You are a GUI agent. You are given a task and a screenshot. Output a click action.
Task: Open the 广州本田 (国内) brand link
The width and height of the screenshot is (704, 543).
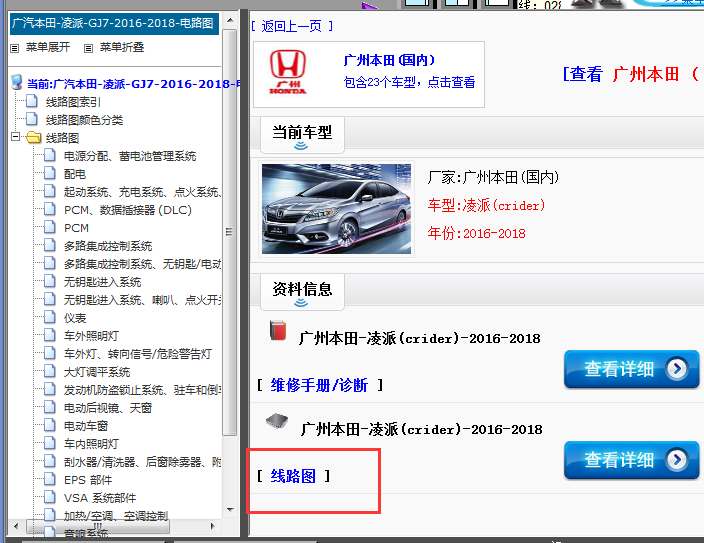coord(389,60)
